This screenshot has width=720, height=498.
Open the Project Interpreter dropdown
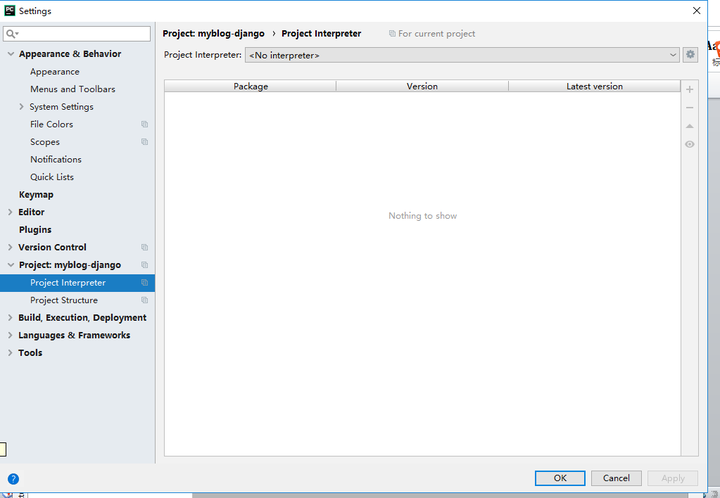click(462, 55)
